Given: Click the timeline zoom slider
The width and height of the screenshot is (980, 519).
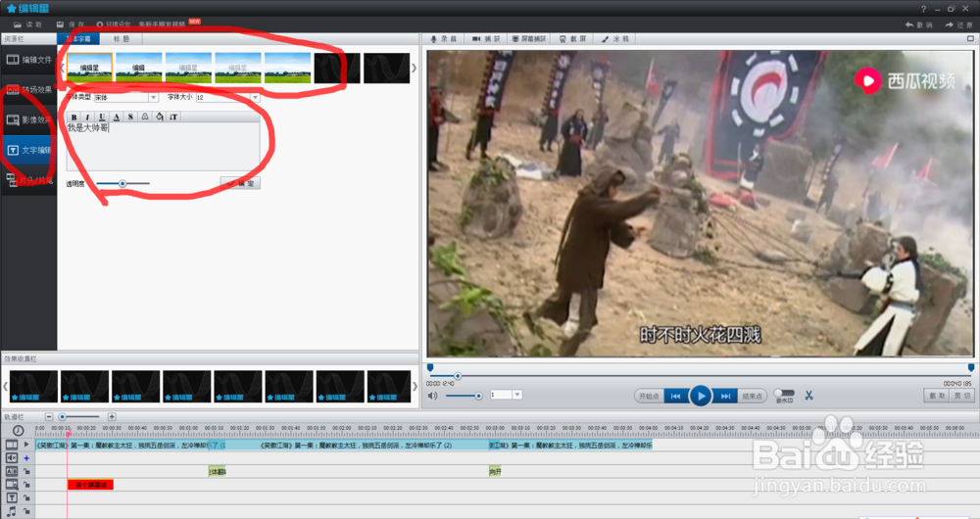Looking at the screenshot, I should pyautogui.click(x=79, y=416).
